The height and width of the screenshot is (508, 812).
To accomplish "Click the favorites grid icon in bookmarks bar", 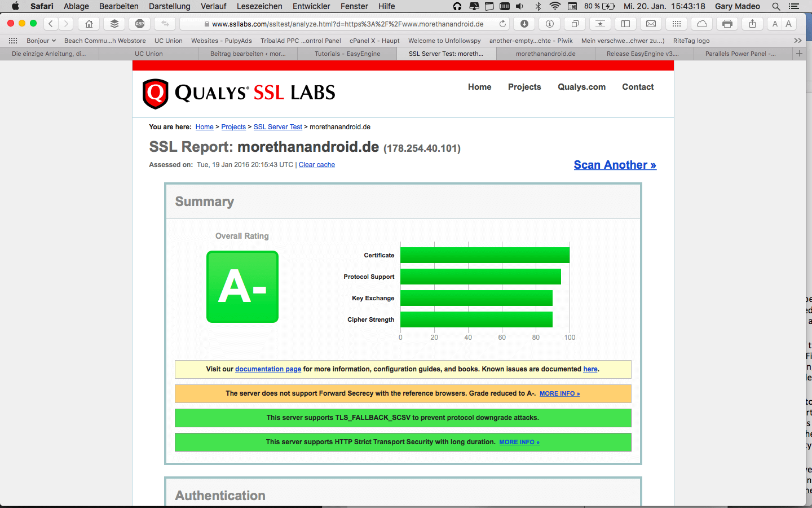I will 13,41.
